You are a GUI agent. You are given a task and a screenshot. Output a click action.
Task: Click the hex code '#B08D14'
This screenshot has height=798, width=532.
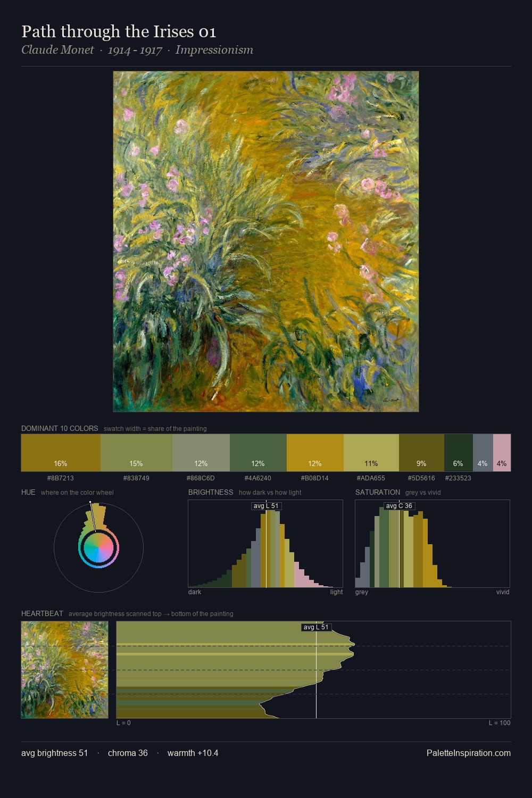point(315,478)
